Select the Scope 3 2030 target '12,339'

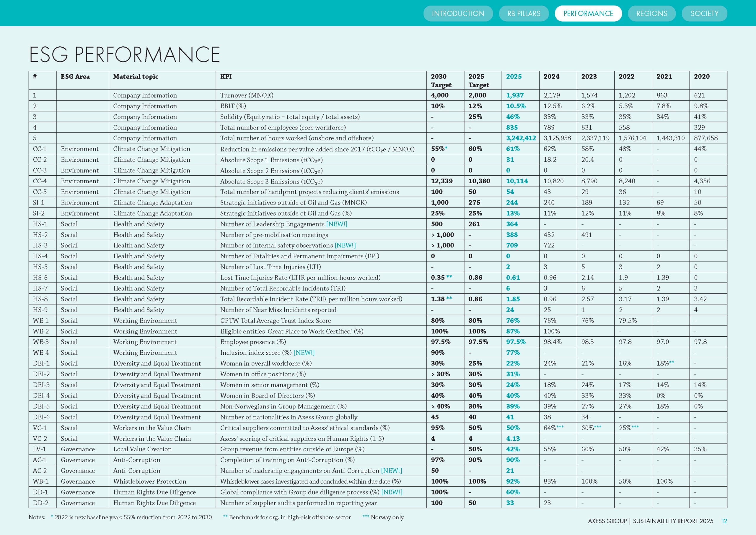pyautogui.click(x=441, y=181)
